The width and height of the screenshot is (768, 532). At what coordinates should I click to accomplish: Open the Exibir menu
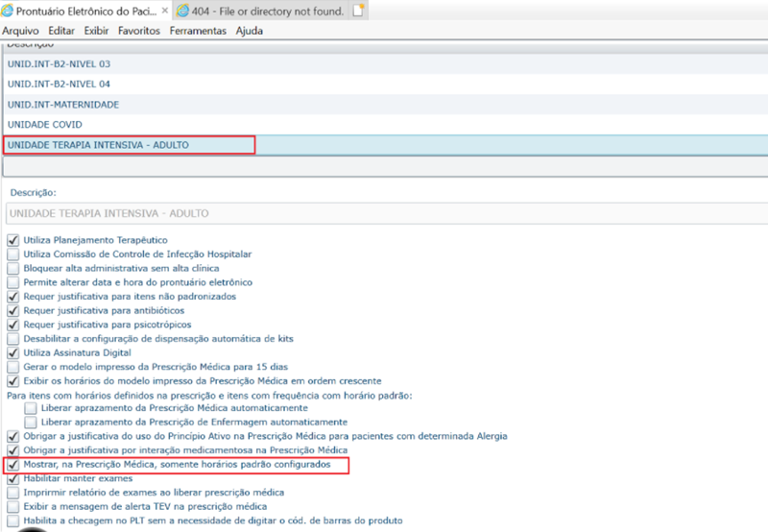(x=97, y=31)
